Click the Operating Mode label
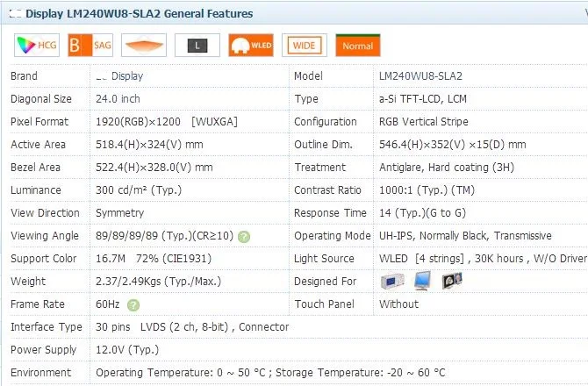The width and height of the screenshot is (588, 386). [333, 236]
